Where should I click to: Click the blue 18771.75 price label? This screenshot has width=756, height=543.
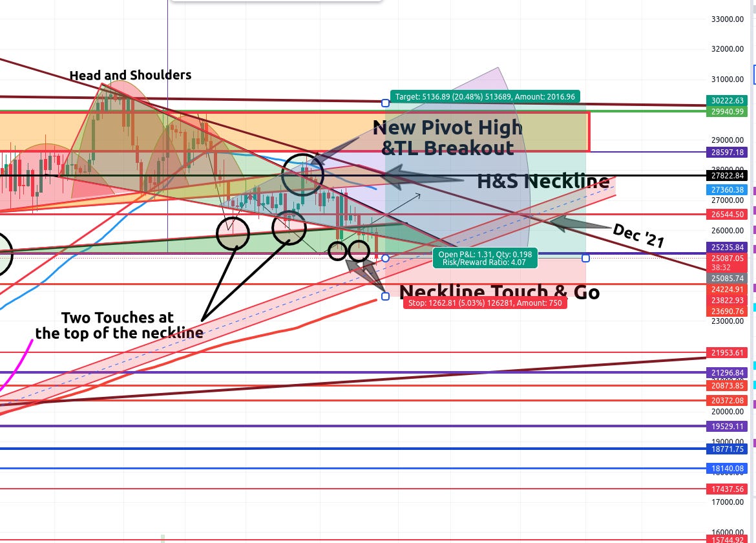point(728,449)
